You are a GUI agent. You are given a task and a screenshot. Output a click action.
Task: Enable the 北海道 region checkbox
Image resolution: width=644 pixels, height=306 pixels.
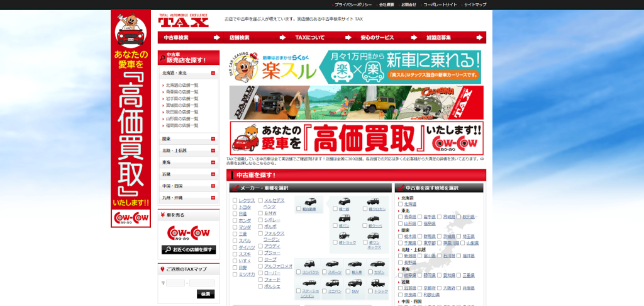point(401,204)
